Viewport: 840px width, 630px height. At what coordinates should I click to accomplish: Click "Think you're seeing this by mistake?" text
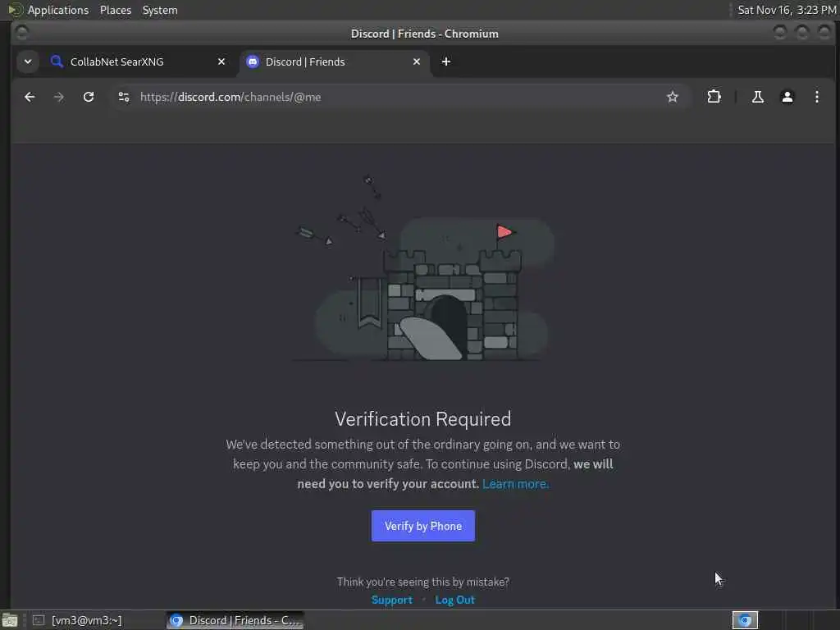point(423,582)
